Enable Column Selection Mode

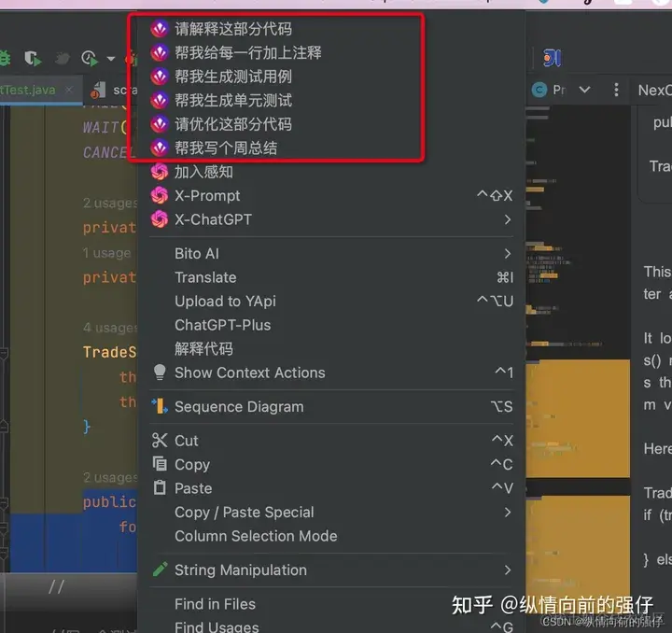330,536
